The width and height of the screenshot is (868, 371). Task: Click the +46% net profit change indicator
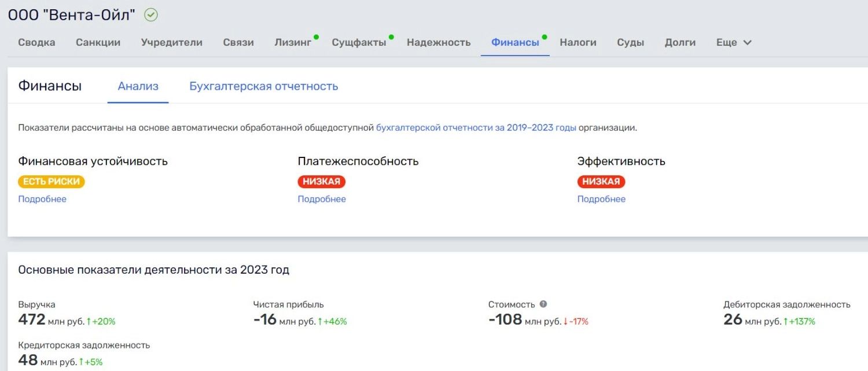tap(332, 321)
